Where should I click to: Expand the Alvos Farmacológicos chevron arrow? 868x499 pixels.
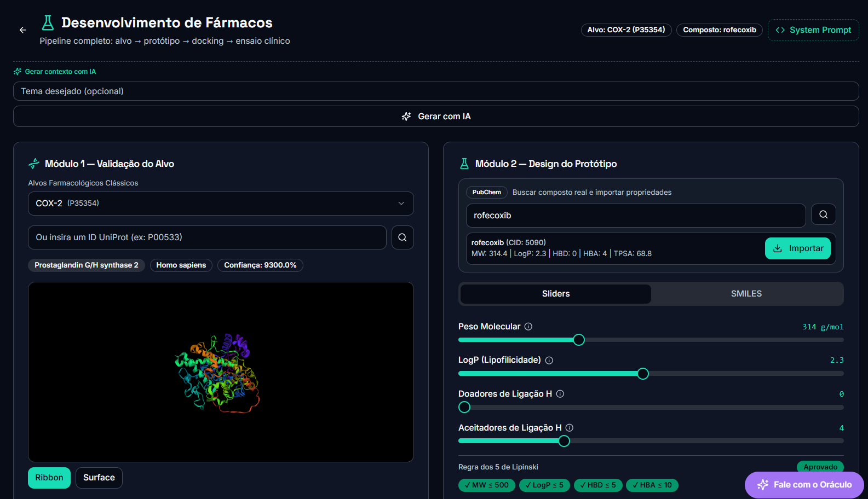tap(401, 204)
